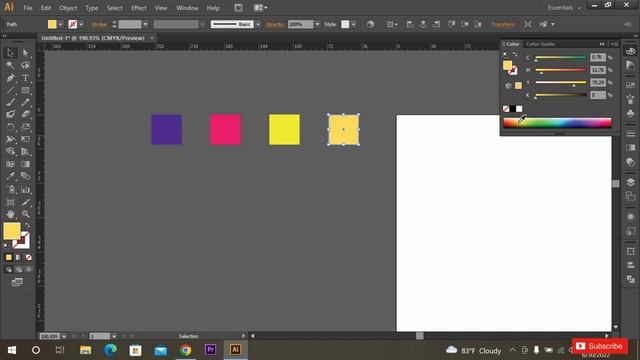Open the Effect menu
This screenshot has width=640, height=360.
(139, 8)
